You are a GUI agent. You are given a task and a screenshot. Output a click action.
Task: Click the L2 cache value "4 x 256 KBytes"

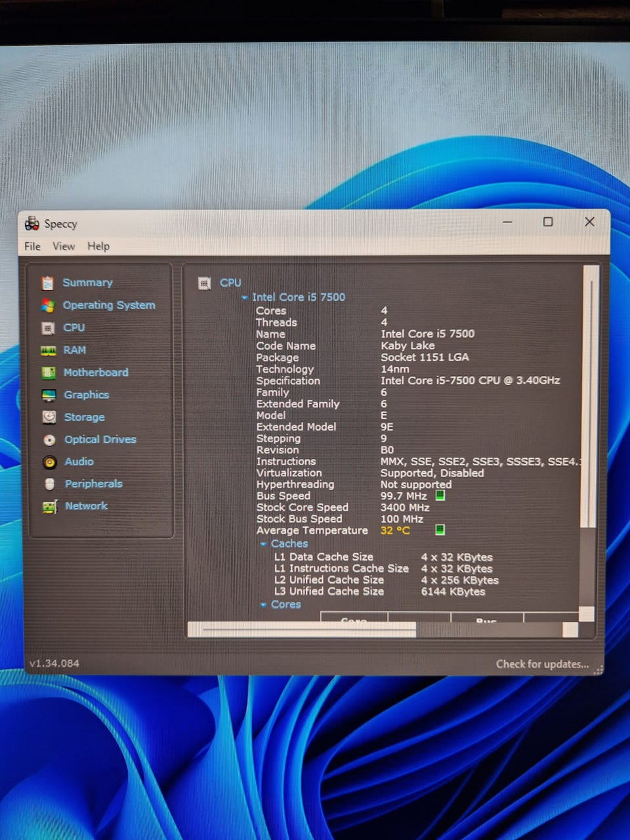[x=459, y=580]
